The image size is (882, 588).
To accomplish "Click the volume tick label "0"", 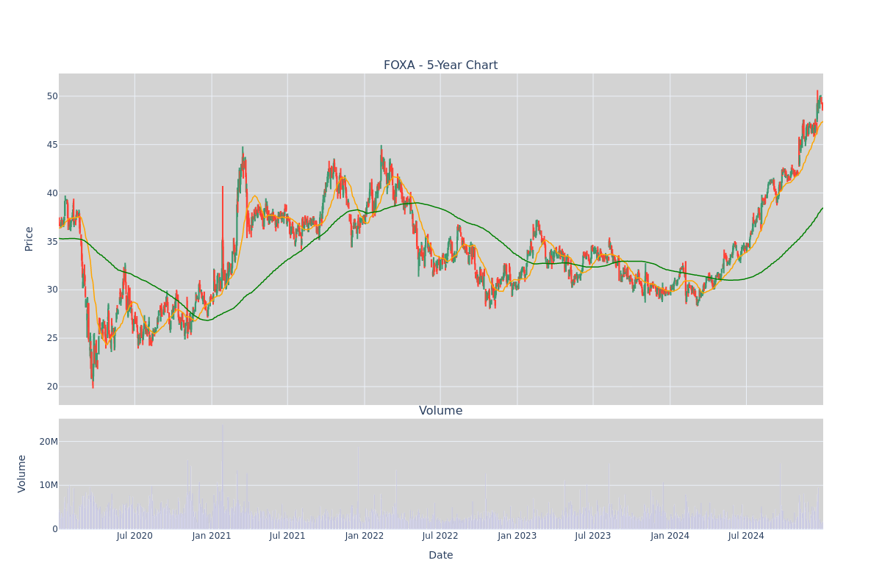I will (x=55, y=529).
